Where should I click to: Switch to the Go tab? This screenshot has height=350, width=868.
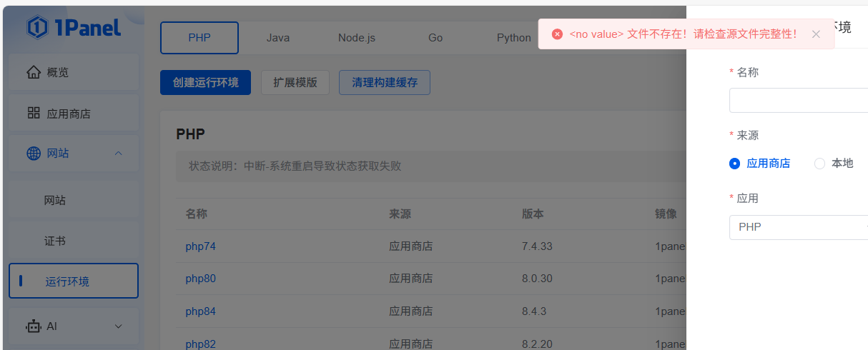pos(435,38)
